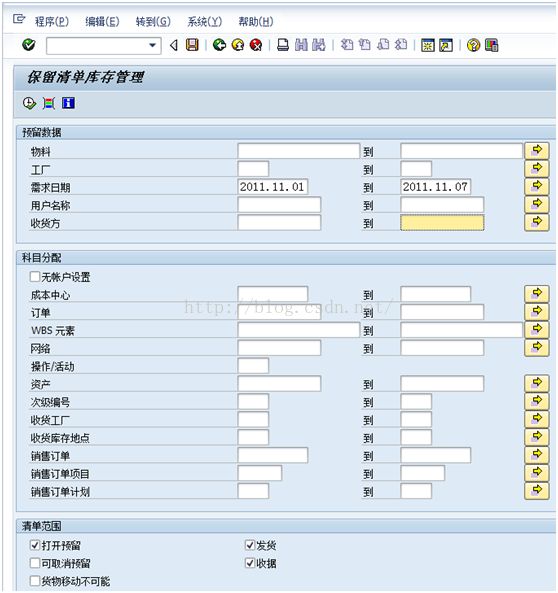Screen dimensions: 558x593
Task: Open the 编辑(E) menu
Action: pos(102,22)
